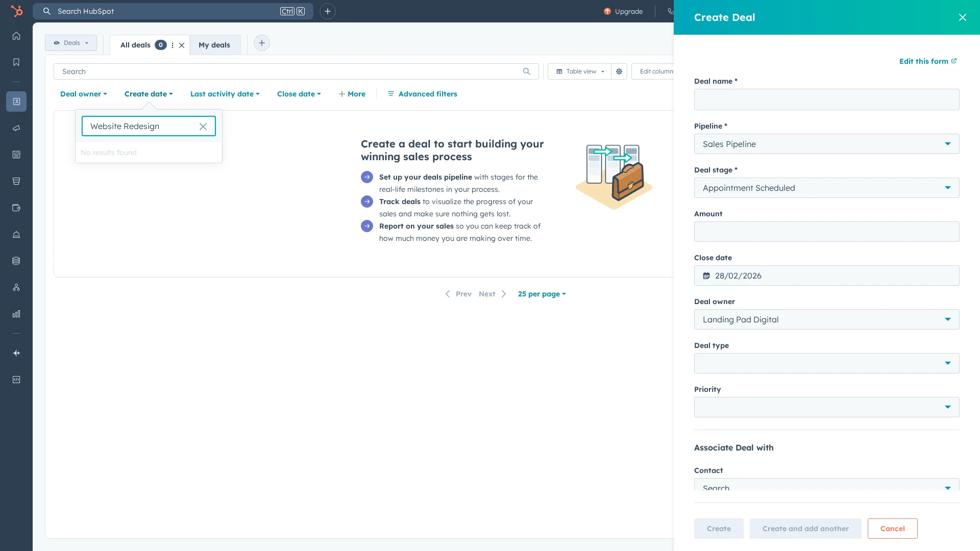Open the Bookmarks sidebar icon

click(x=16, y=62)
